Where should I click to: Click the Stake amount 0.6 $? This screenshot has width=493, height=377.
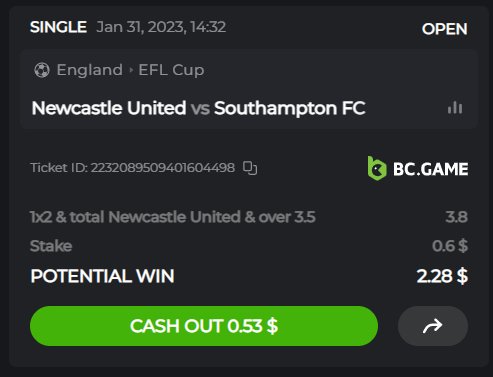[x=450, y=246]
